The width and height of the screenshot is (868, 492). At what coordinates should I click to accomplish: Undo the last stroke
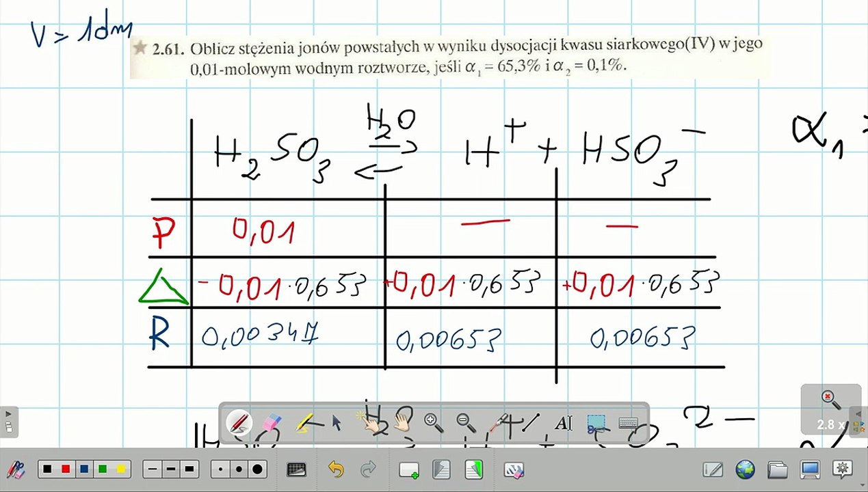(x=336, y=469)
